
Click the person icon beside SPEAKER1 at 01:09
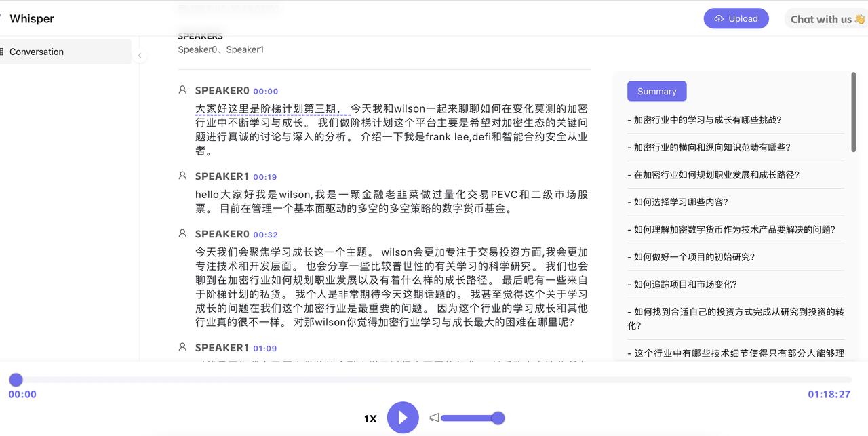182,347
